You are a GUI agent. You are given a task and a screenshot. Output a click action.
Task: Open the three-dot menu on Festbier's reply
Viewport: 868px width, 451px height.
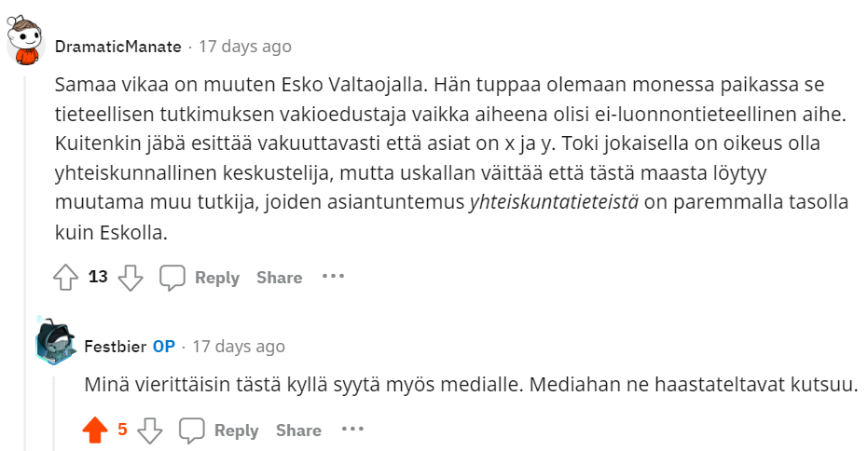coord(352,430)
